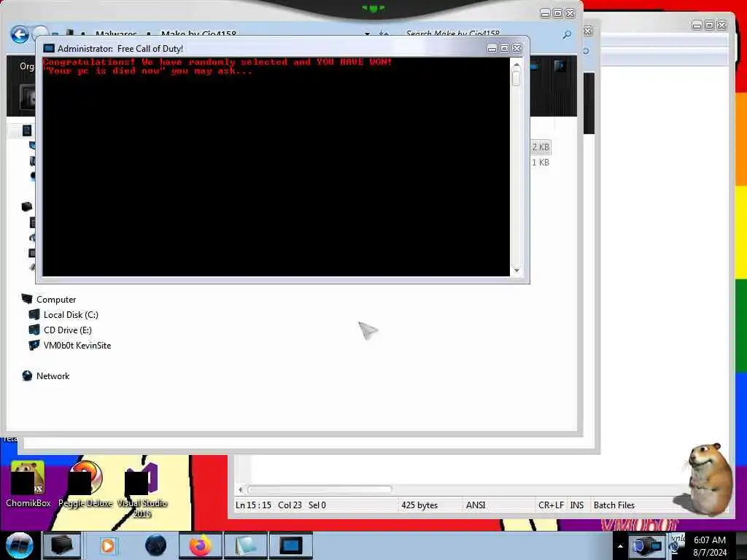Click the Explorer Back navigation arrow
This screenshot has height=560, width=747.
pos(20,34)
